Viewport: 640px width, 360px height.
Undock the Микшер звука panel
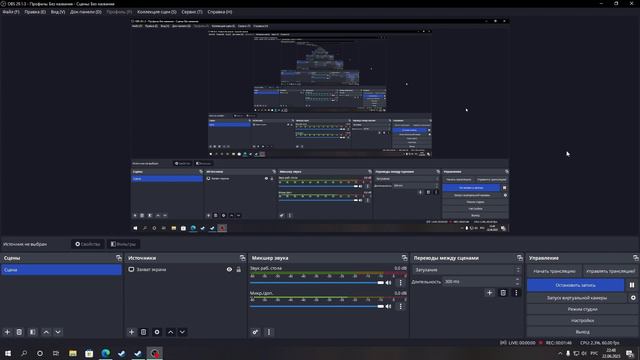click(x=404, y=258)
